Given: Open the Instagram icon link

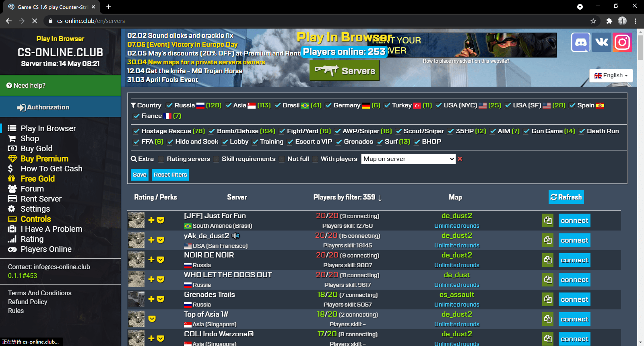Looking at the screenshot, I should point(622,42).
